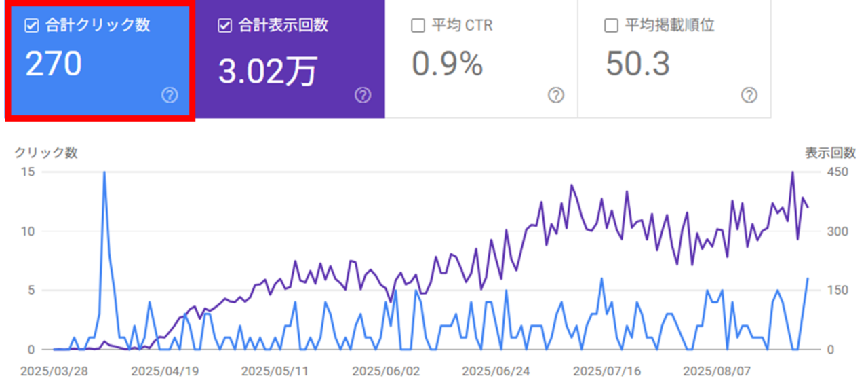Open help icon on 合計クリック数 card
Image resolution: width=868 pixels, height=391 pixels.
170,95
